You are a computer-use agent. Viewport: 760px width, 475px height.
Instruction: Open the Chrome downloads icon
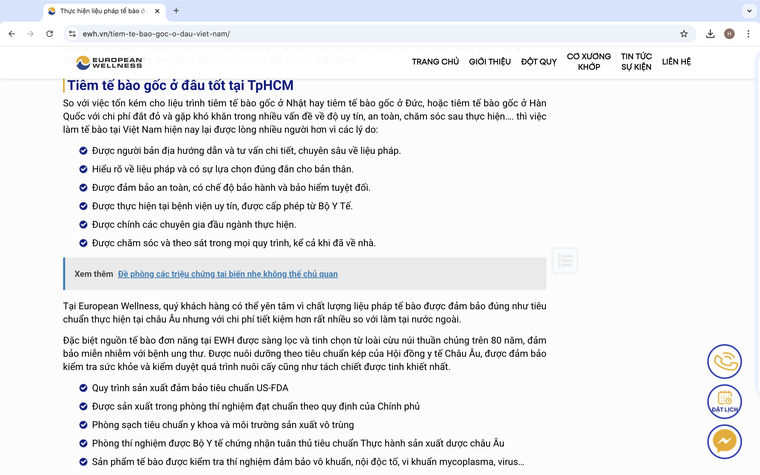pos(710,33)
